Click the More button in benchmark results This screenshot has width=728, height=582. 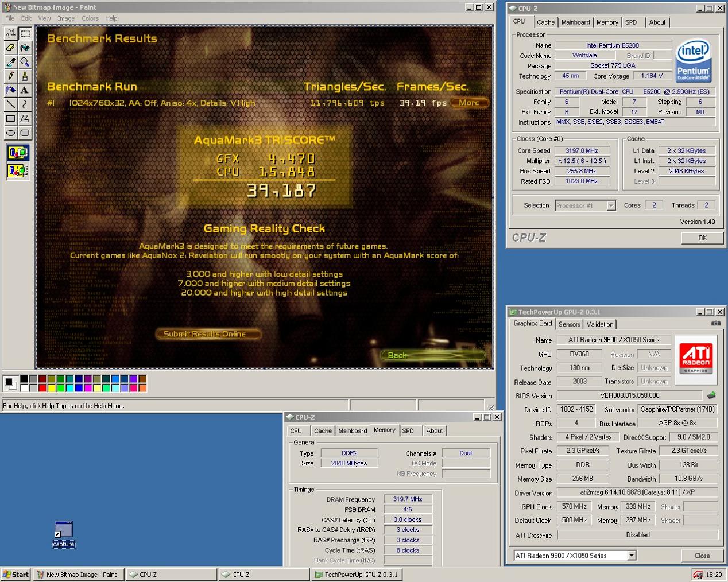pos(469,103)
